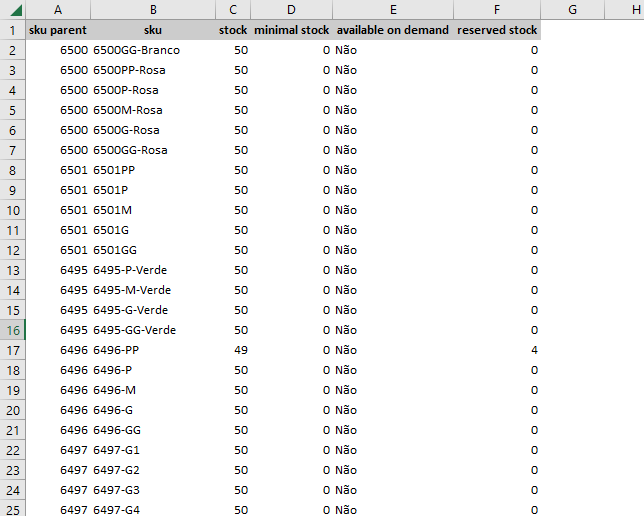Select column B header

point(153,9)
